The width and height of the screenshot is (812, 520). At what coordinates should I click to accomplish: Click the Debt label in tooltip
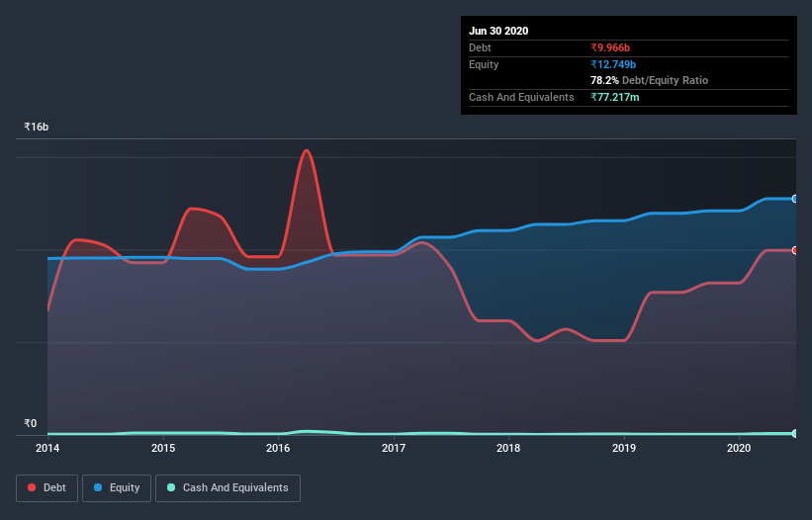(x=480, y=47)
